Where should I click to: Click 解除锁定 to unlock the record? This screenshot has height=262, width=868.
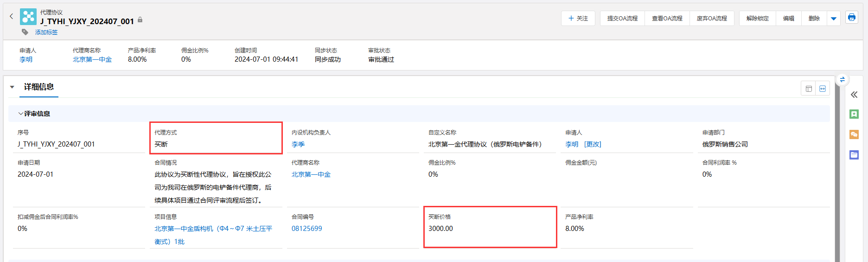click(x=757, y=19)
